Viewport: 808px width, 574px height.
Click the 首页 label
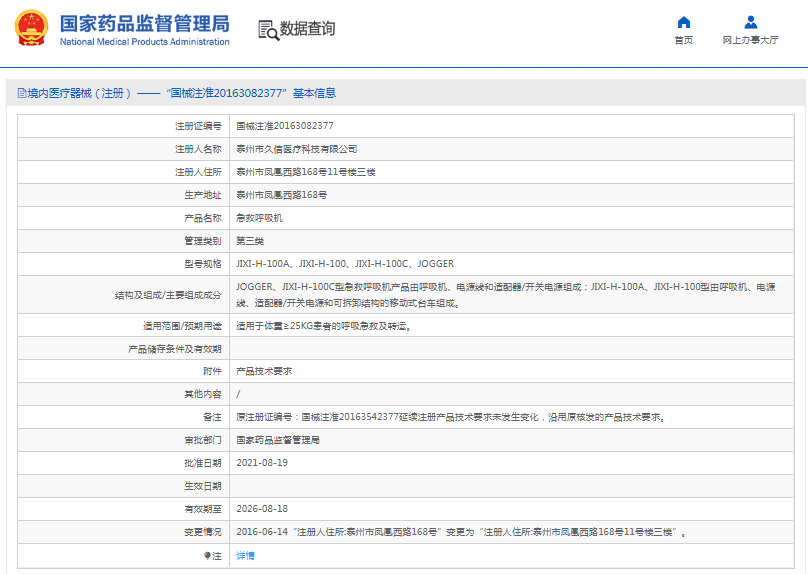pos(683,40)
